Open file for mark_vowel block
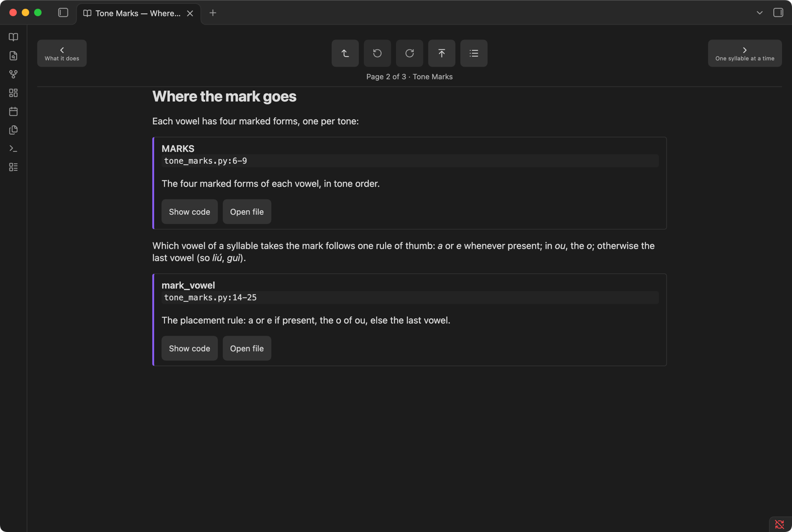The height and width of the screenshot is (532, 792). click(x=247, y=348)
